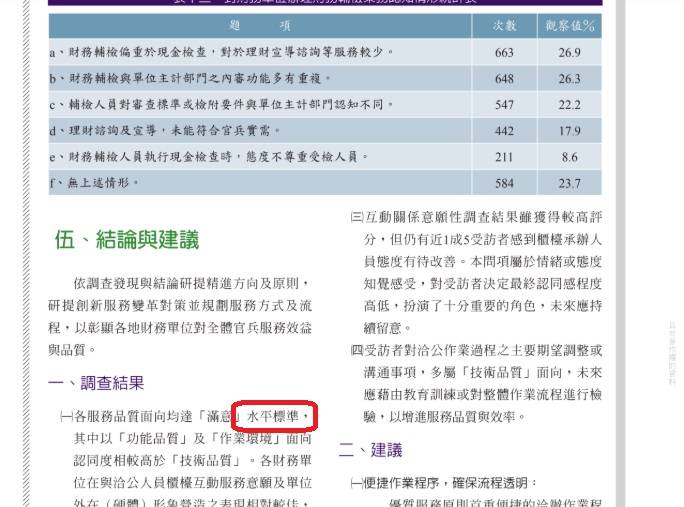The image size is (684, 507).
Task: Click the count value 211
Action: pos(504,157)
